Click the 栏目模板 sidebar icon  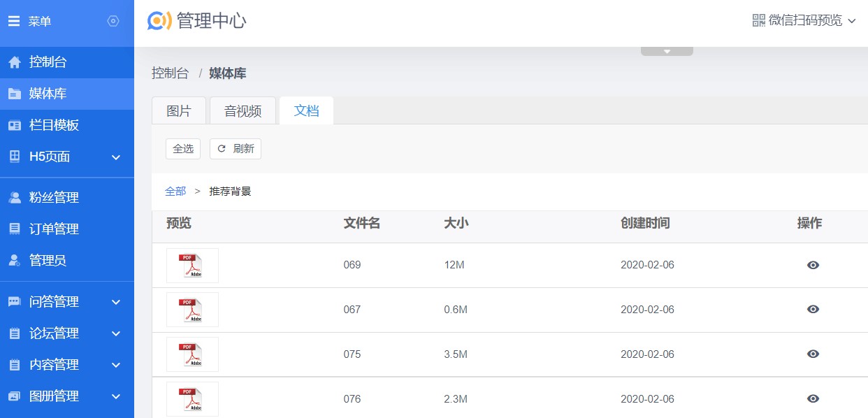(15, 126)
